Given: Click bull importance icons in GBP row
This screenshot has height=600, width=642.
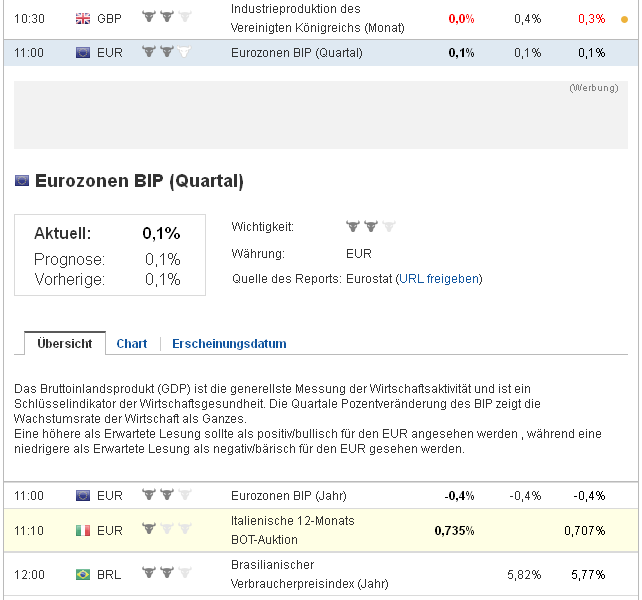Looking at the screenshot, I should click(166, 17).
